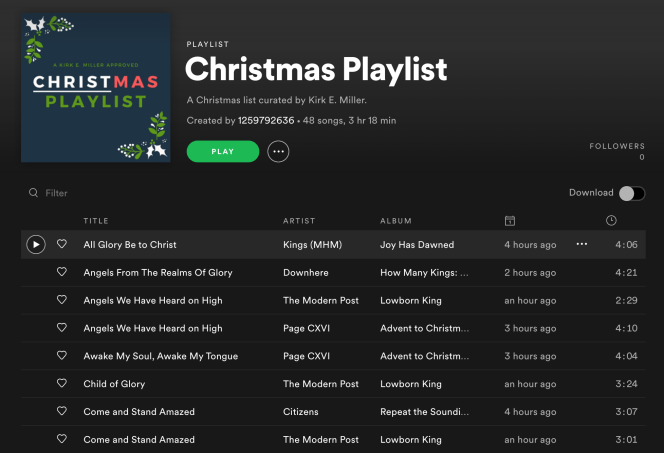664x453 pixels.
Task: Sort by the calendar date-added icon
Action: [x=510, y=221]
